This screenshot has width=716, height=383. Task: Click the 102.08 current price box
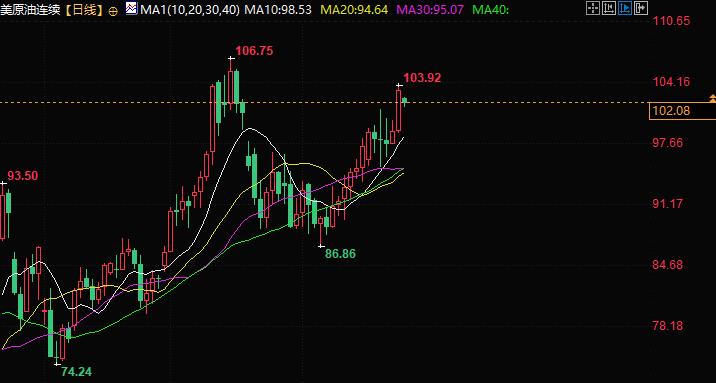682,111
